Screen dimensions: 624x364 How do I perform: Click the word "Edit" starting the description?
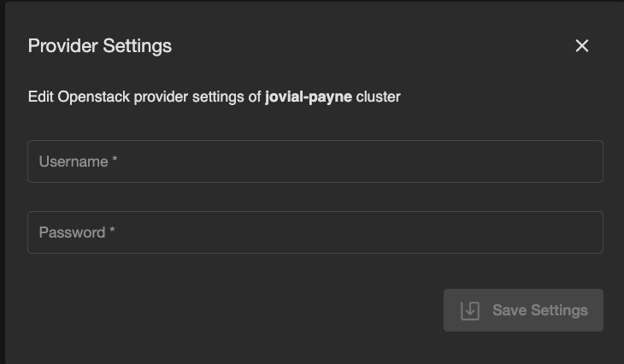pos(40,97)
